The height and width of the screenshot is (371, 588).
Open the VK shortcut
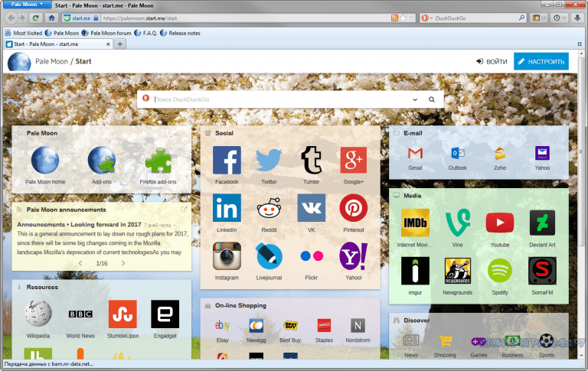tap(312, 208)
